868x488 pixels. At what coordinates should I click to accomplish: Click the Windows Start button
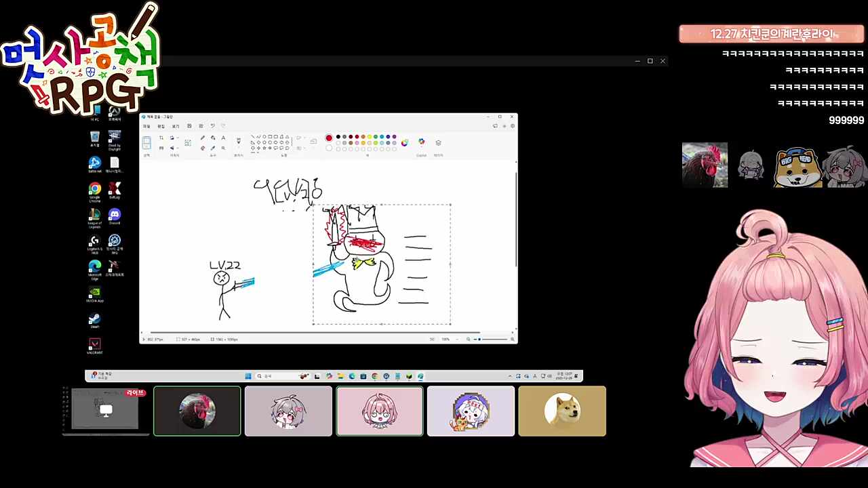tap(248, 376)
